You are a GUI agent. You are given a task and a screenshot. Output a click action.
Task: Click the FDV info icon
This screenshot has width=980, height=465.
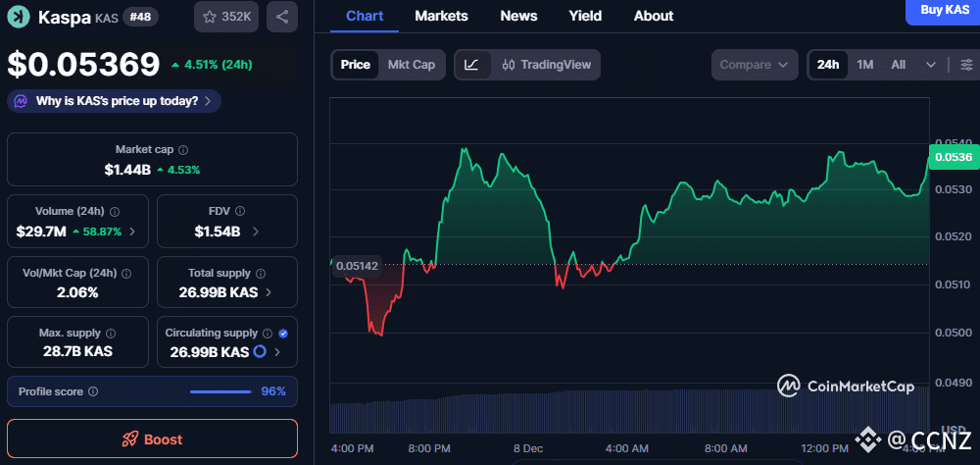click(x=240, y=211)
